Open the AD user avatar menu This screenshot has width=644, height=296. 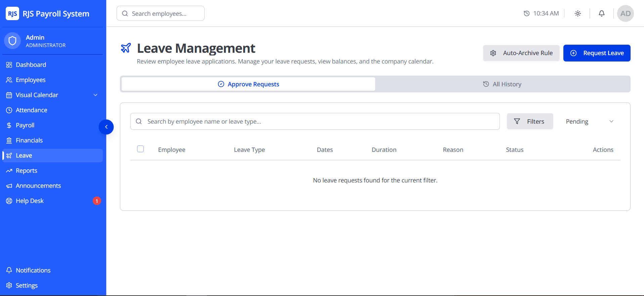click(x=626, y=13)
